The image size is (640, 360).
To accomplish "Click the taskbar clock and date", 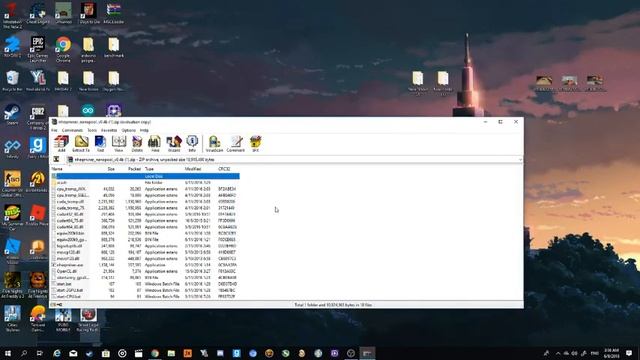I will 611,353.
